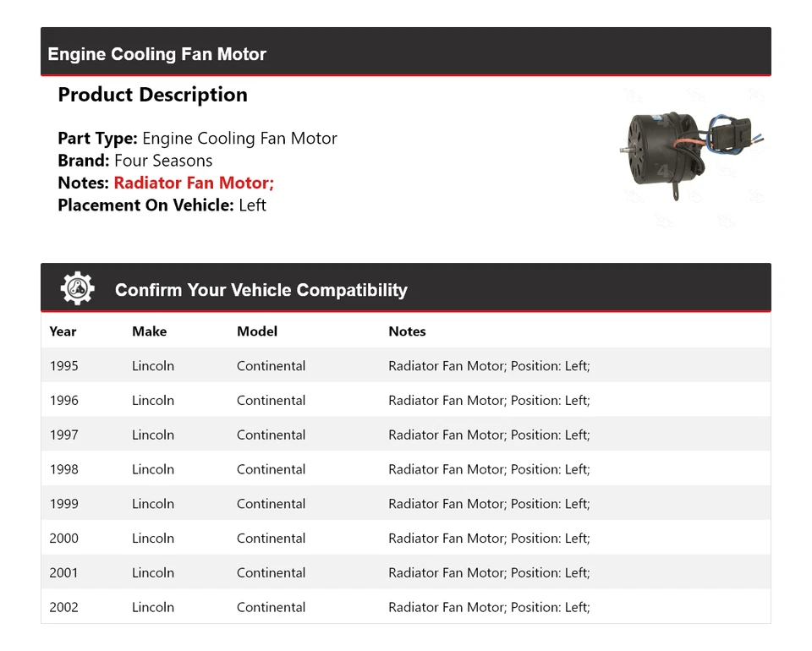Click the notes cell in the 2002 row

[x=489, y=608]
